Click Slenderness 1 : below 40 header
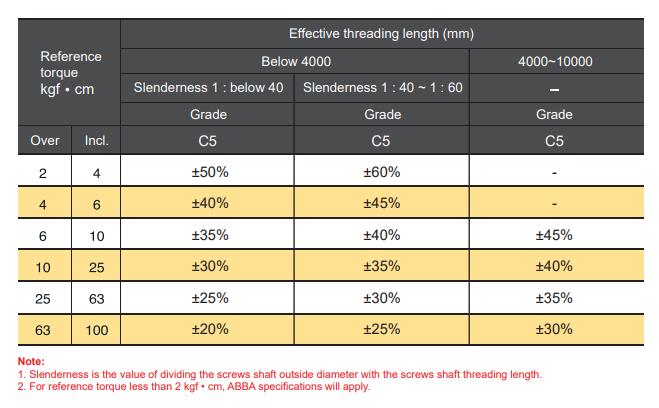 pos(208,87)
